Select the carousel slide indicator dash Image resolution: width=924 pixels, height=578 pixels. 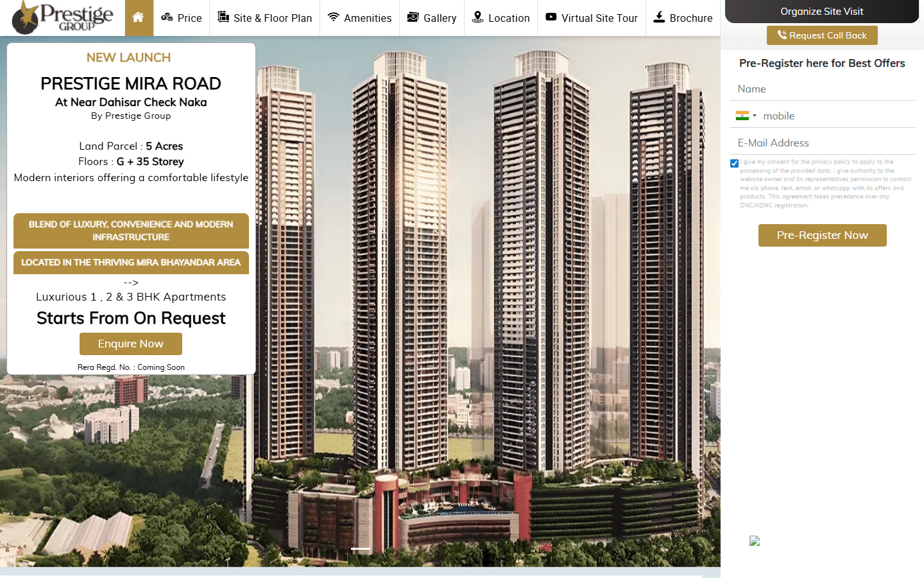pyautogui.click(x=361, y=548)
